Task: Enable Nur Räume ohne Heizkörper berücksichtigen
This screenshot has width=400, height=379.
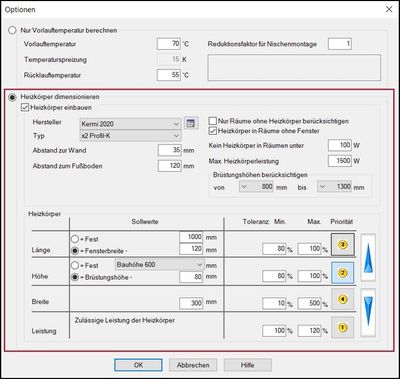Action: coord(213,121)
